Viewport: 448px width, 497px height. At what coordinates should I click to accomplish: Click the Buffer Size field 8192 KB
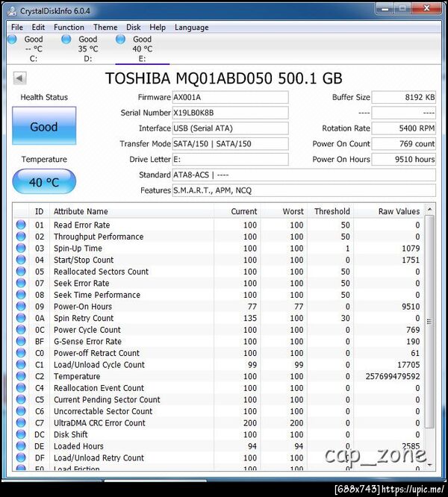pyautogui.click(x=404, y=97)
